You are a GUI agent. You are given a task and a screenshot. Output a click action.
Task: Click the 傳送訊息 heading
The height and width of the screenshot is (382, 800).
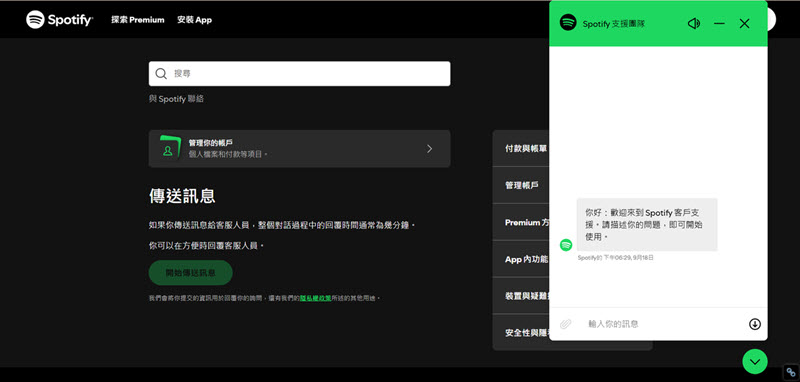point(182,196)
